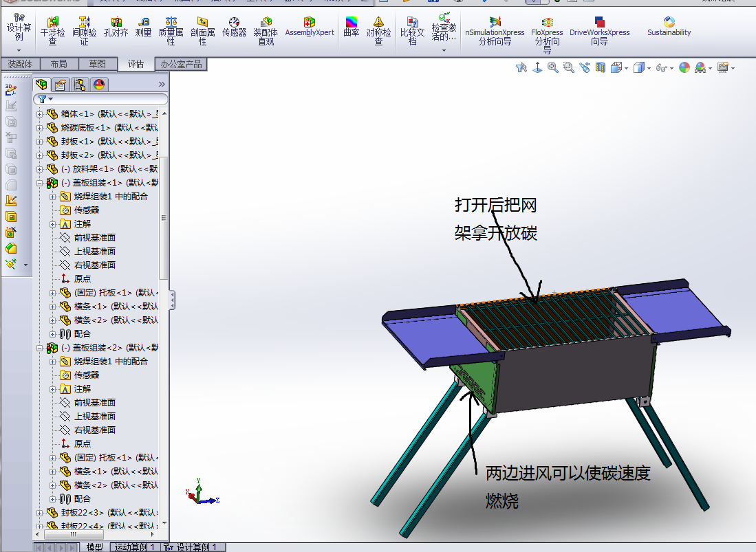Collapse the 盖板组装<2> tree node

click(x=40, y=348)
